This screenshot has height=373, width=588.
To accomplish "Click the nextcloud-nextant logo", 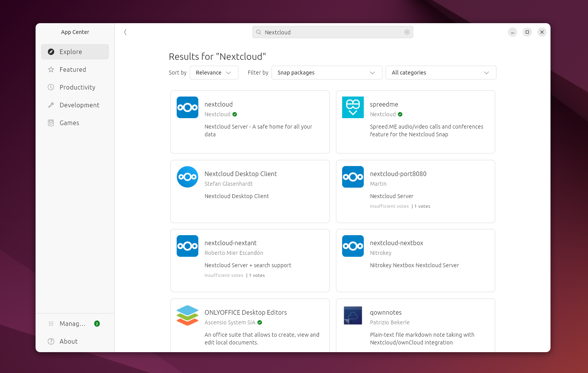I will click(x=187, y=246).
